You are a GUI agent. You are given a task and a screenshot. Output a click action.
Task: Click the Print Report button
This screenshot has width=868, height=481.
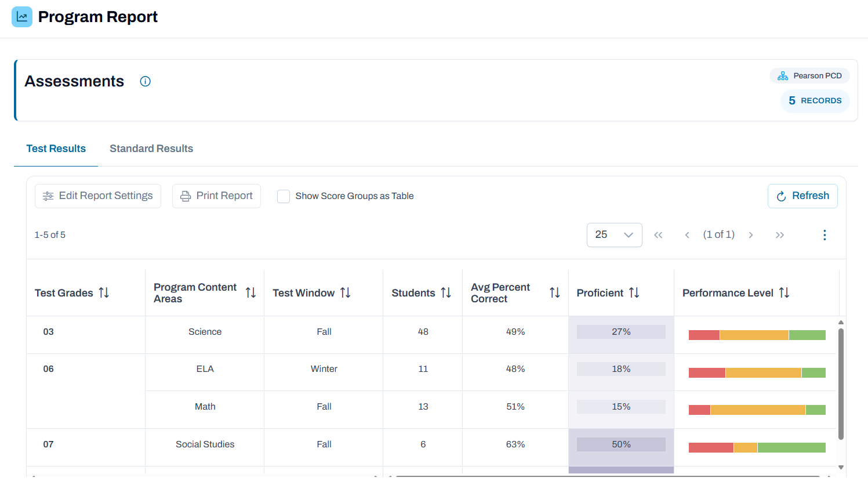[216, 196]
